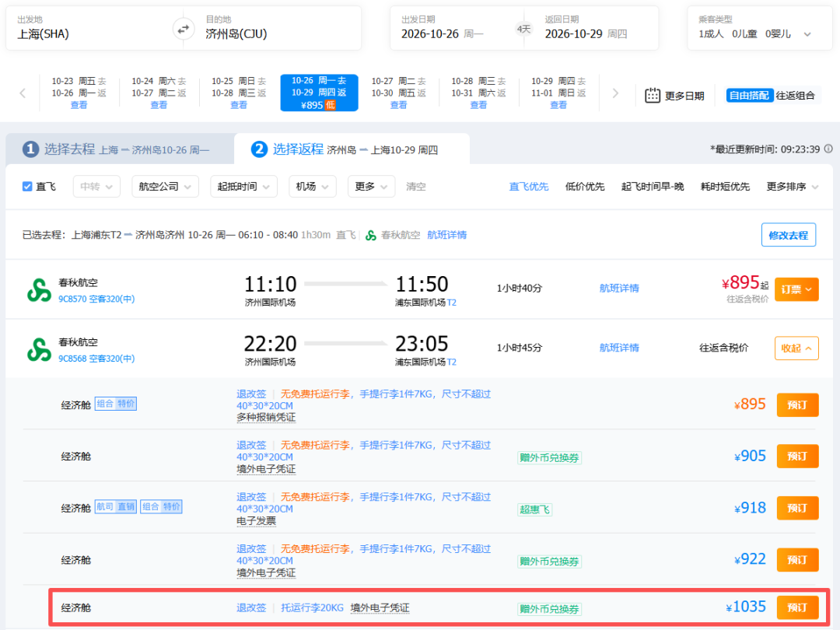The image size is (840, 630).
Task: Open the 航空公司 airline filter dropdown
Action: point(165,187)
